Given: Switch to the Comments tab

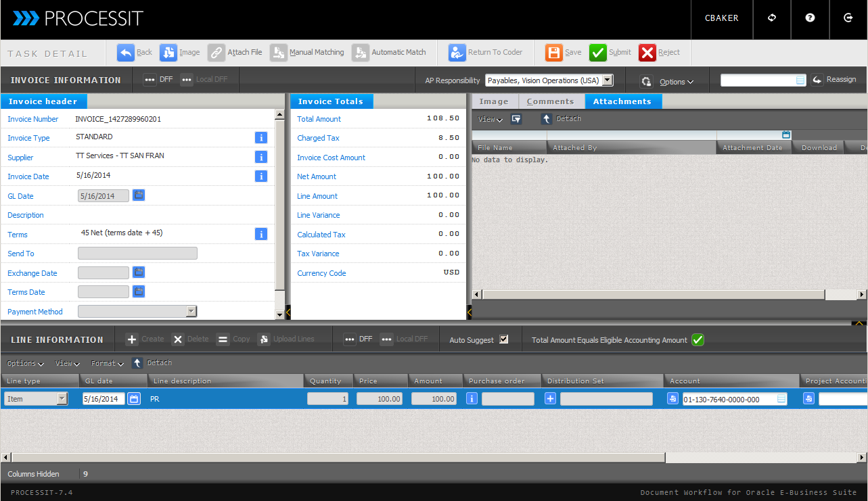Looking at the screenshot, I should pos(550,101).
